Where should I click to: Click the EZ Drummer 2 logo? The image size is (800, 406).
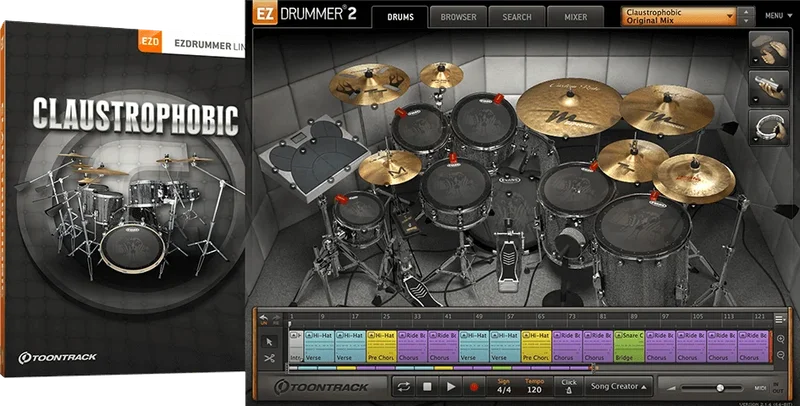(x=305, y=14)
